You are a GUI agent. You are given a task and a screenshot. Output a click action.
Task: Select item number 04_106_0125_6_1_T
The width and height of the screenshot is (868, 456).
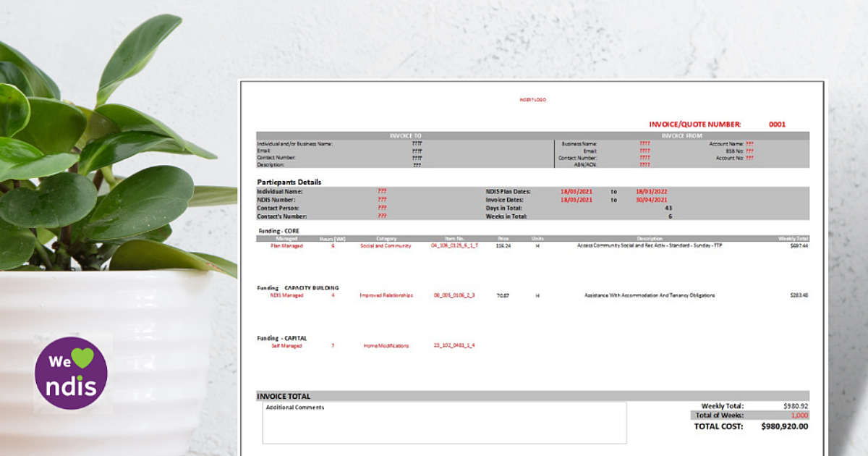(451, 245)
